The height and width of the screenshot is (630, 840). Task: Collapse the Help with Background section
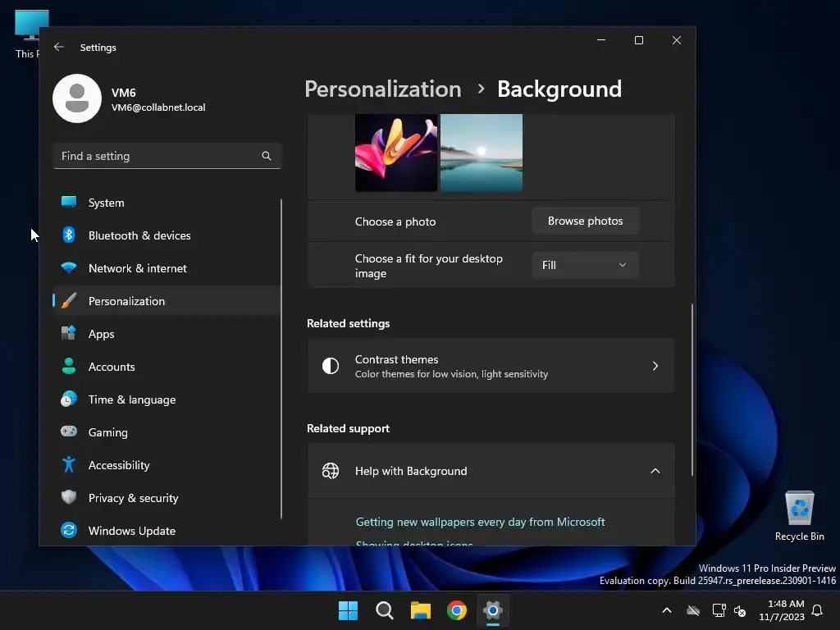click(655, 471)
